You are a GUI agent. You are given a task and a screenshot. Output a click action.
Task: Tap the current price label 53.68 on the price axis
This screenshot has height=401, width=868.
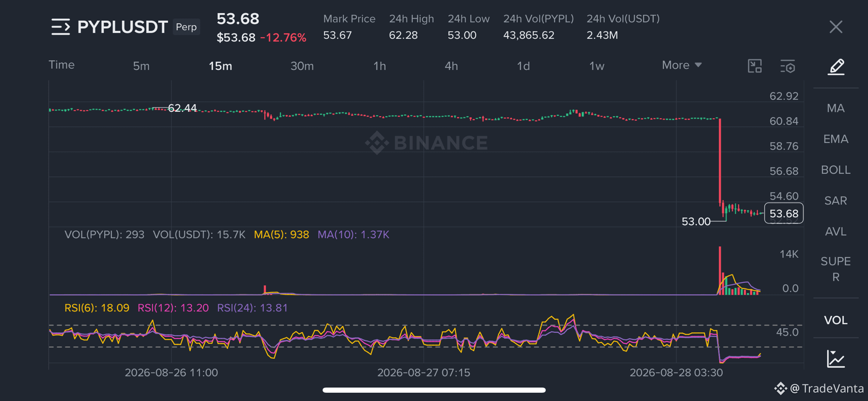[x=784, y=214]
